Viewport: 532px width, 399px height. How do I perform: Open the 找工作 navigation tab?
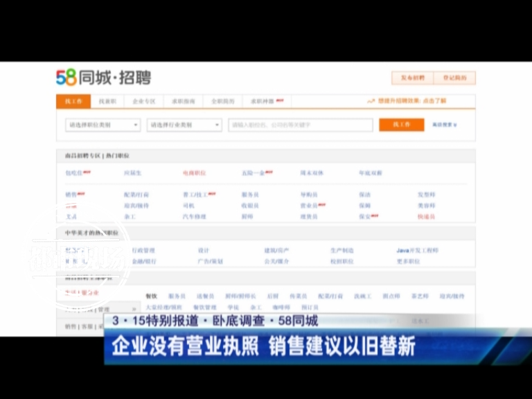[x=73, y=101]
